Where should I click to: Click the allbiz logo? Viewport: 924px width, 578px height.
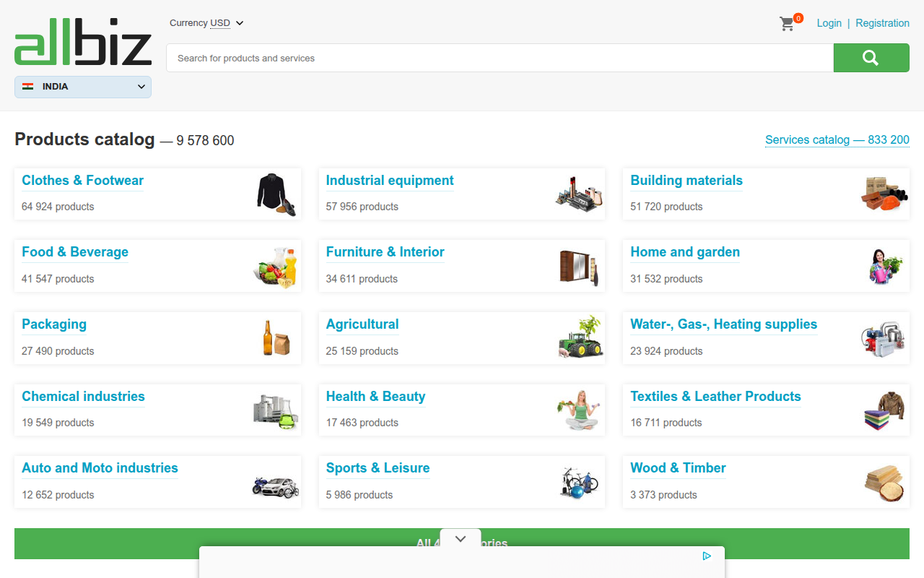click(83, 42)
